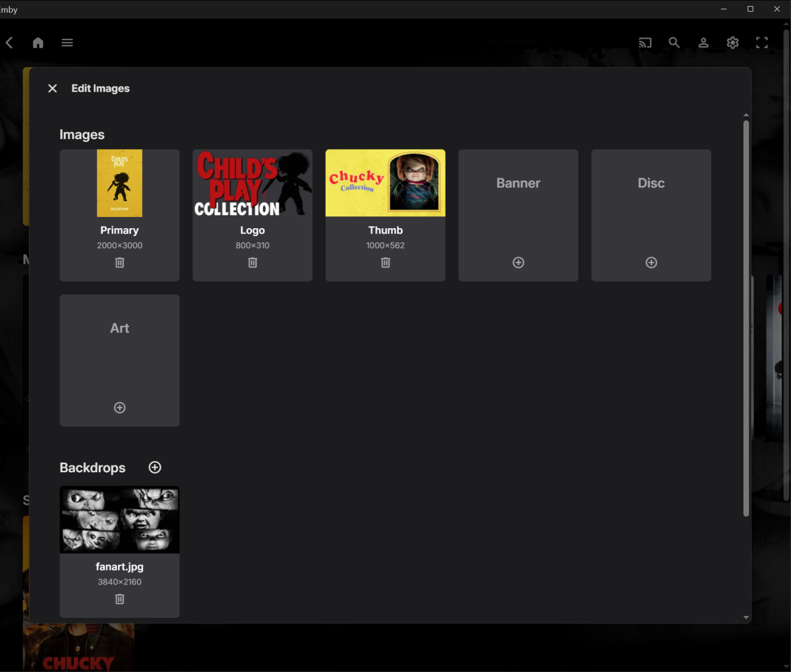Click the 800×310 dimension text

coord(252,245)
